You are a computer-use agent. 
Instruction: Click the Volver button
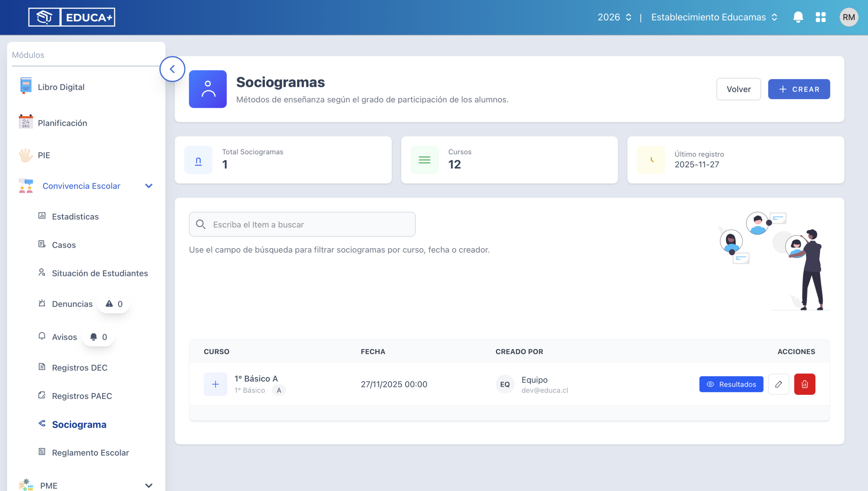pyautogui.click(x=738, y=89)
